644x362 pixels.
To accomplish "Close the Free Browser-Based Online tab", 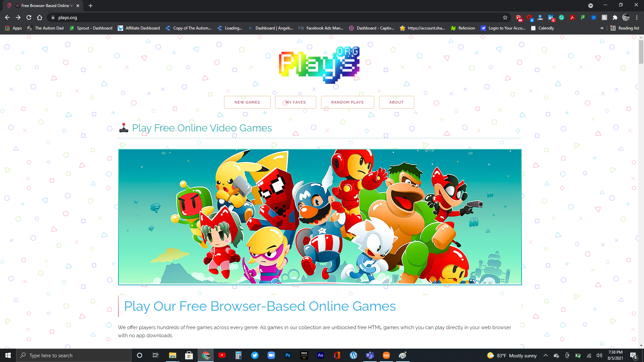I will (78, 6).
